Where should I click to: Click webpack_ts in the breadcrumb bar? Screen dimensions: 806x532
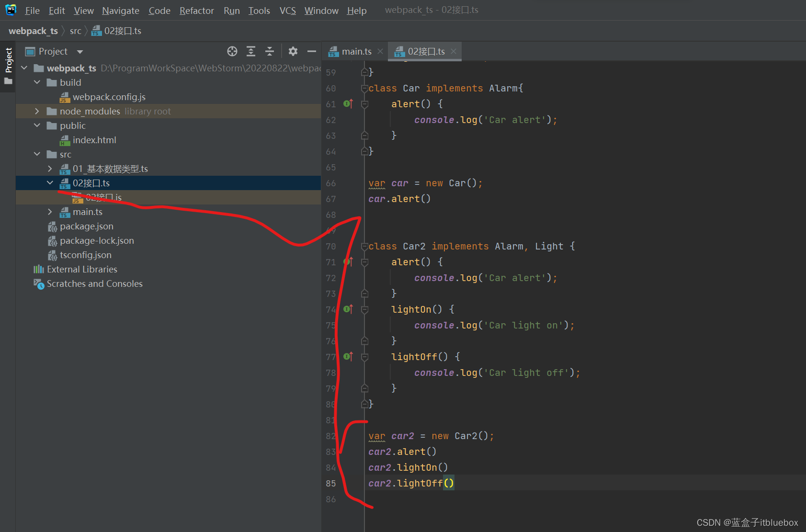point(33,31)
